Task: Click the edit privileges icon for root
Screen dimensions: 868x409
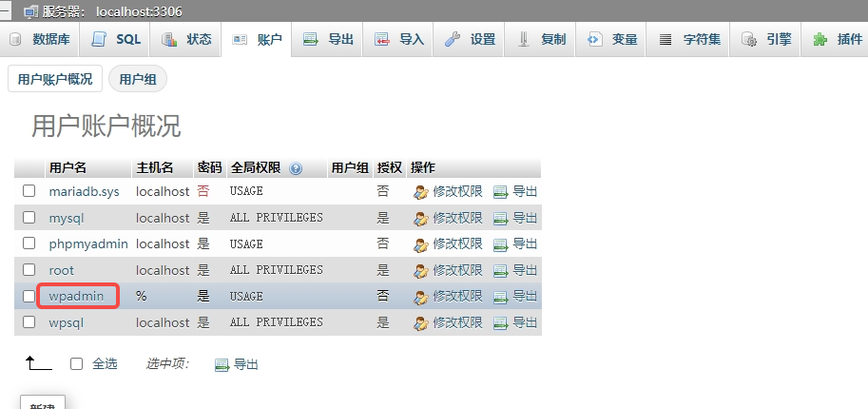Action: 421,270
